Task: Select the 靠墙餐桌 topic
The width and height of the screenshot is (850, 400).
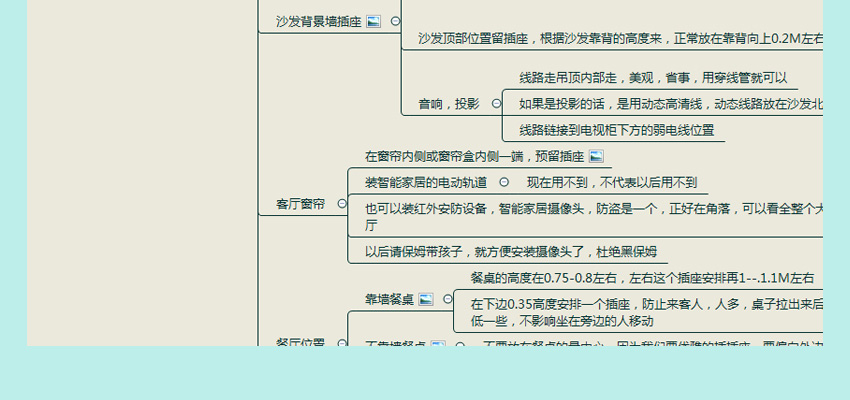Action: (x=389, y=299)
